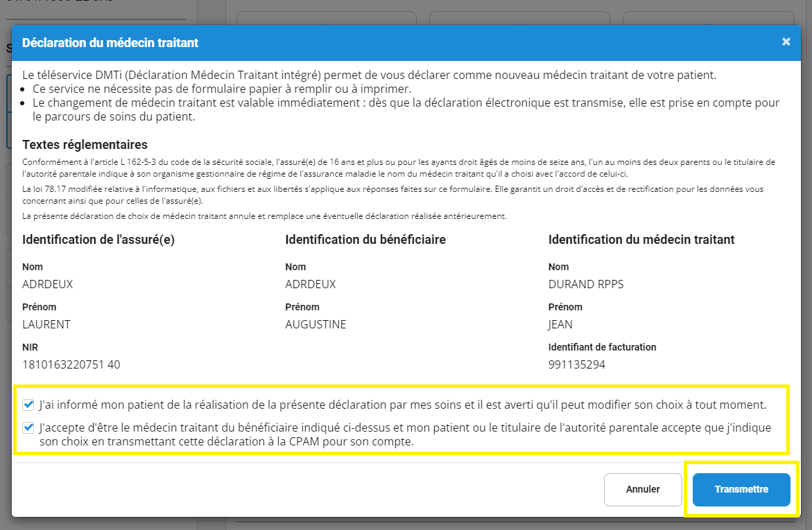This screenshot has width=812, height=530.
Task: Click the 'Identification du médecin traitant' heading
Action: [x=641, y=240]
